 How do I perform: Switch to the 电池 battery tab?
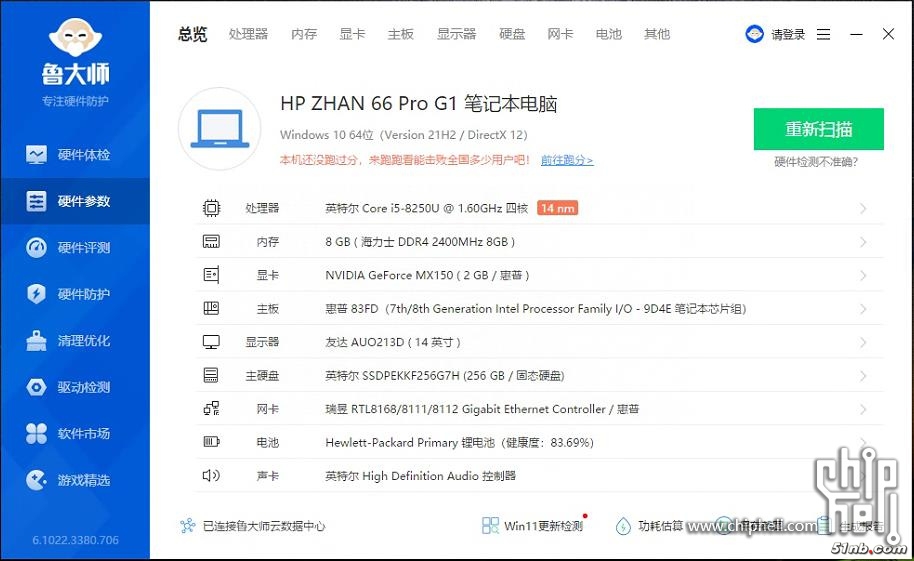point(608,34)
